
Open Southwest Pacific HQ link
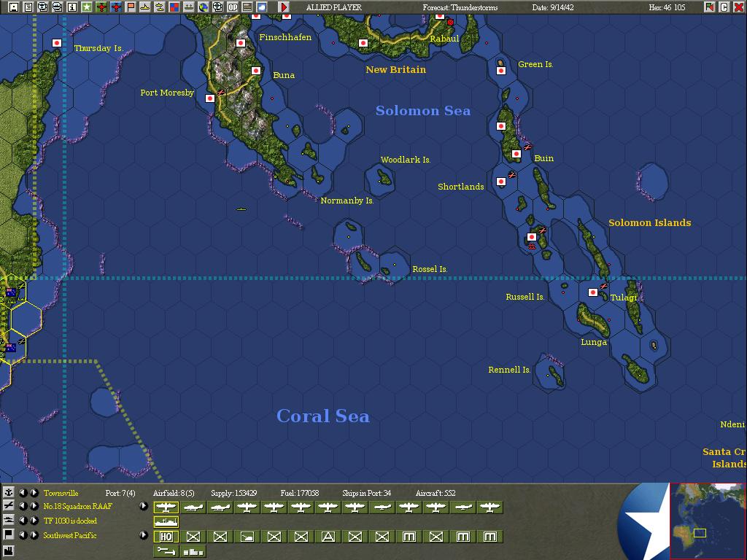pyautogui.click(x=69, y=535)
